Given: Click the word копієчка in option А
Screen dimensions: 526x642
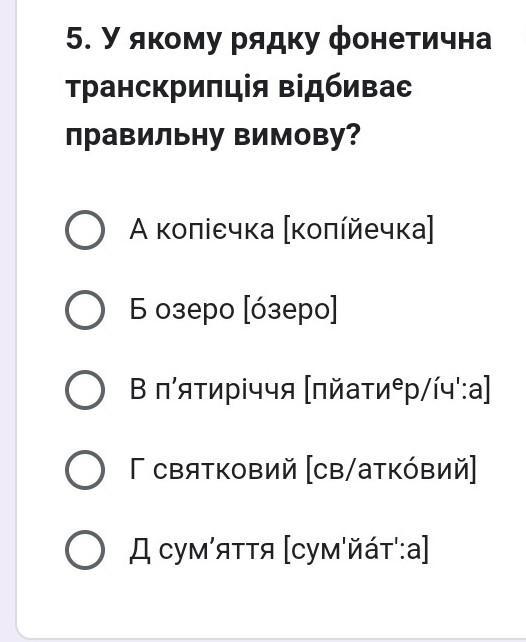Looking at the screenshot, I should 215,230.
